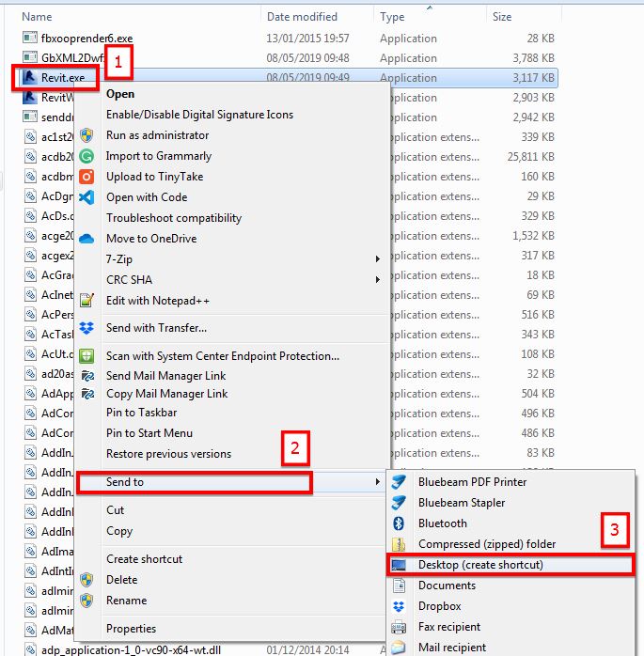Select Desktop (create shortcut)
Viewport: 644px width, 656px height.
480,565
